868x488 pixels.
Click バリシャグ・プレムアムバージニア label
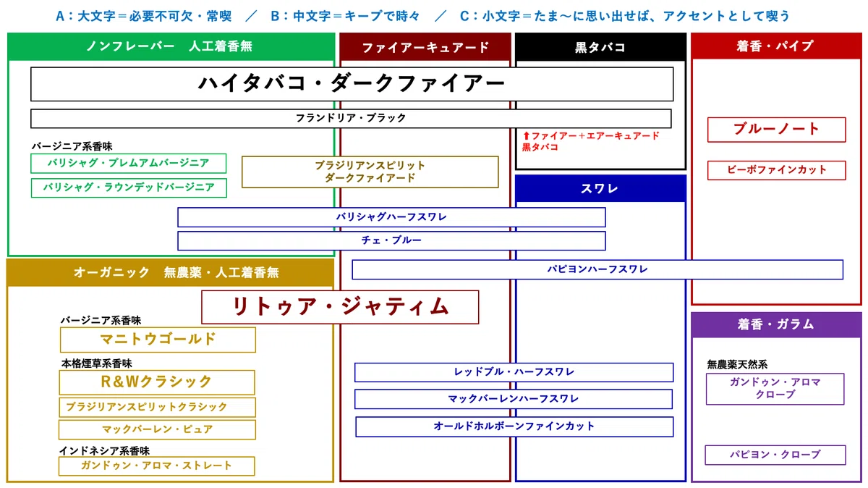point(129,163)
